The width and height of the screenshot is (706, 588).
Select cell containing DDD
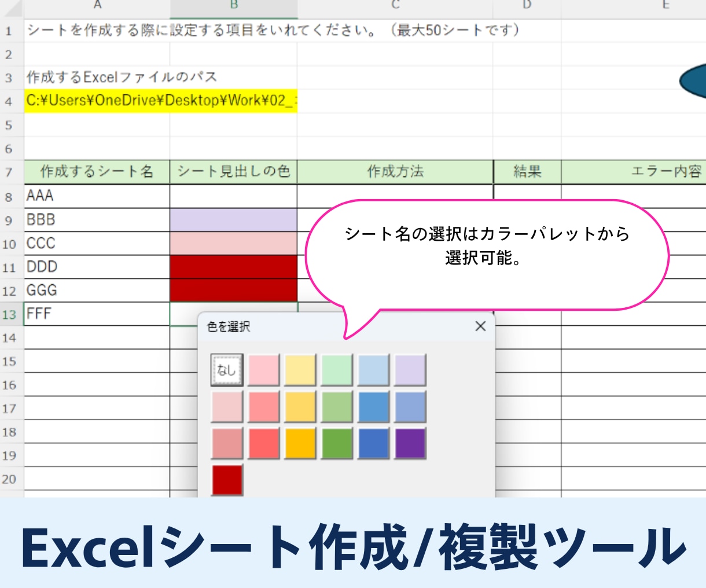click(x=97, y=267)
